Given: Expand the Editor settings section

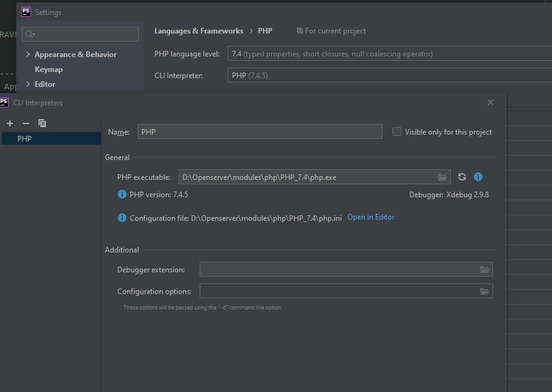Looking at the screenshot, I should coord(28,84).
